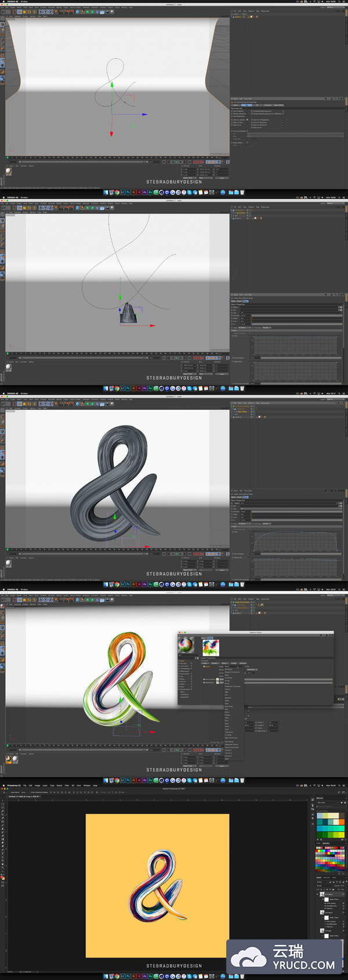The height and width of the screenshot is (980, 348).
Task: Select Basic tab in Compositing tag attributes
Action: point(236,105)
